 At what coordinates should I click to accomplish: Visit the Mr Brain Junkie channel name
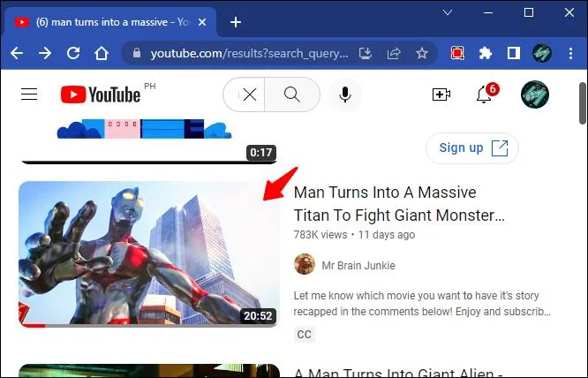[358, 266]
